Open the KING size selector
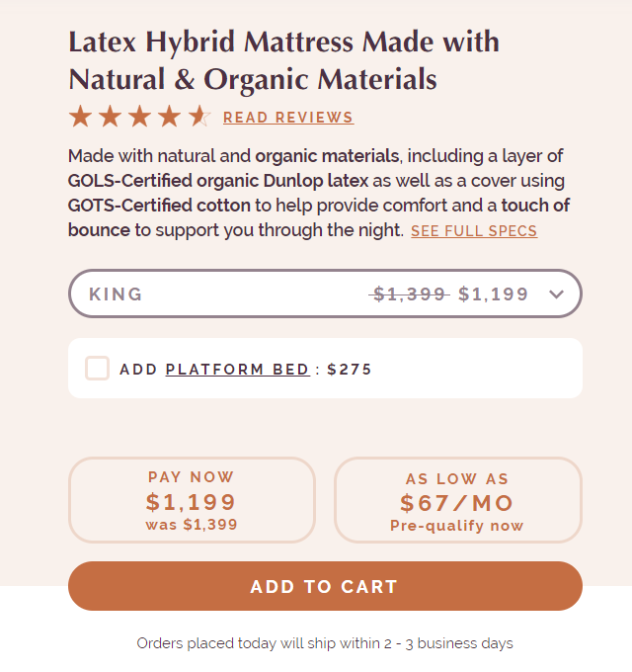 325,294
